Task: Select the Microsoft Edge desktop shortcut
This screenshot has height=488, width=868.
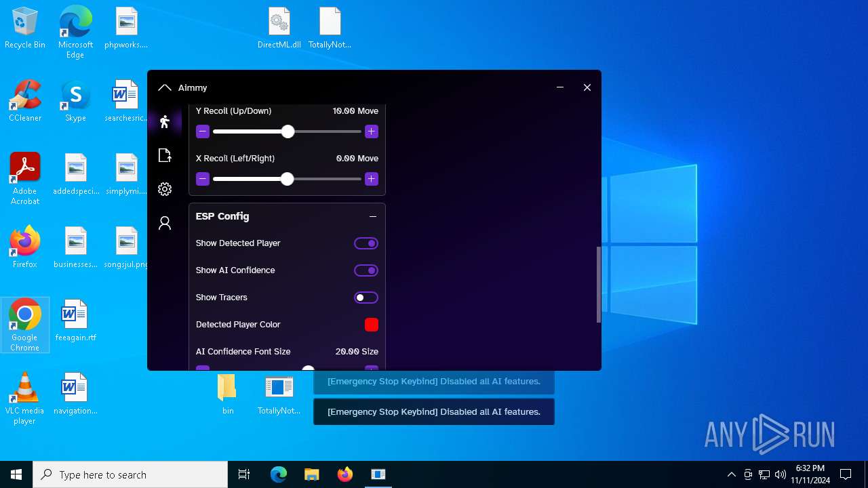Action: [x=75, y=33]
